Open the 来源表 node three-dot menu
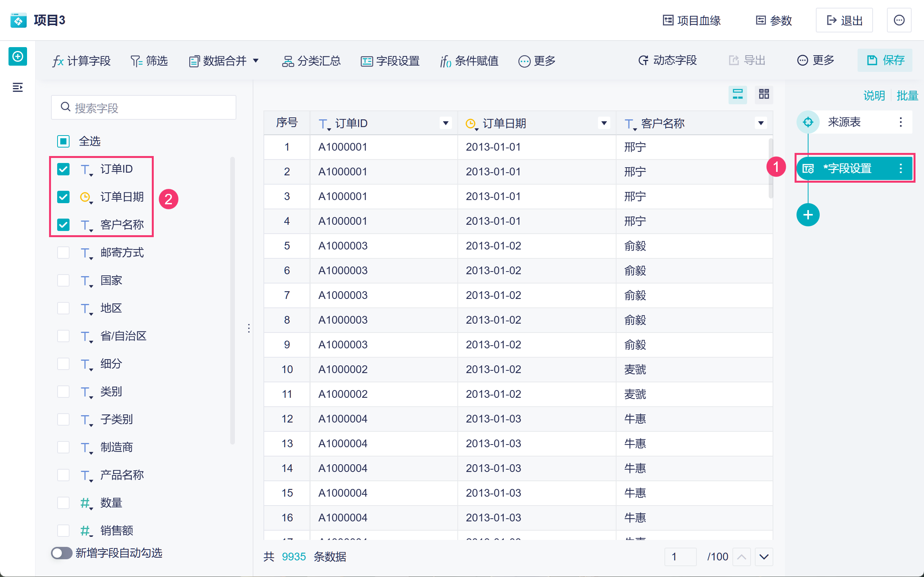The width and height of the screenshot is (924, 577). 900,122
